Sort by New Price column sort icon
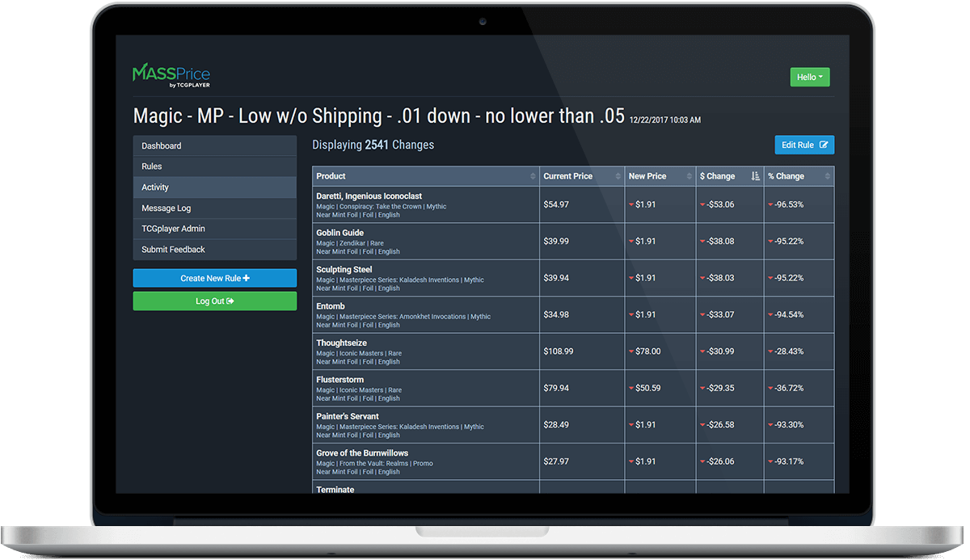Viewport: 970px width, 560px height. [x=689, y=176]
